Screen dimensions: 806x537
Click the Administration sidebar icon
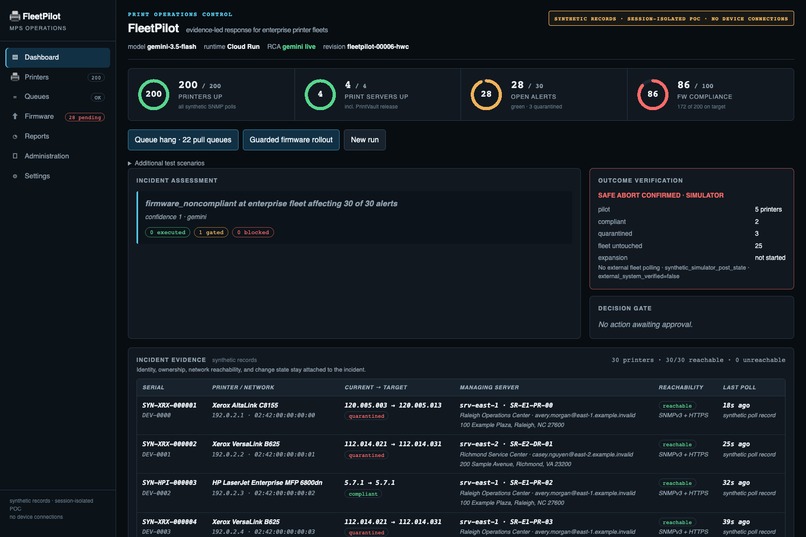15,156
